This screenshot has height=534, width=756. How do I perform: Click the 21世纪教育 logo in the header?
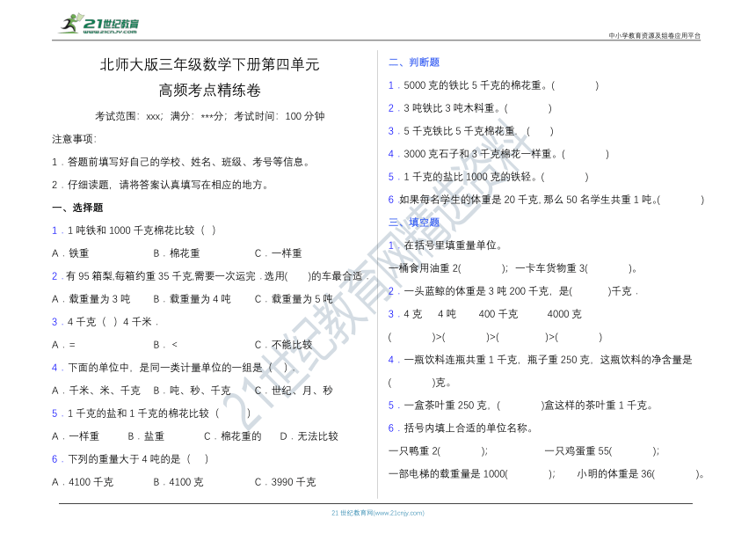click(x=99, y=24)
